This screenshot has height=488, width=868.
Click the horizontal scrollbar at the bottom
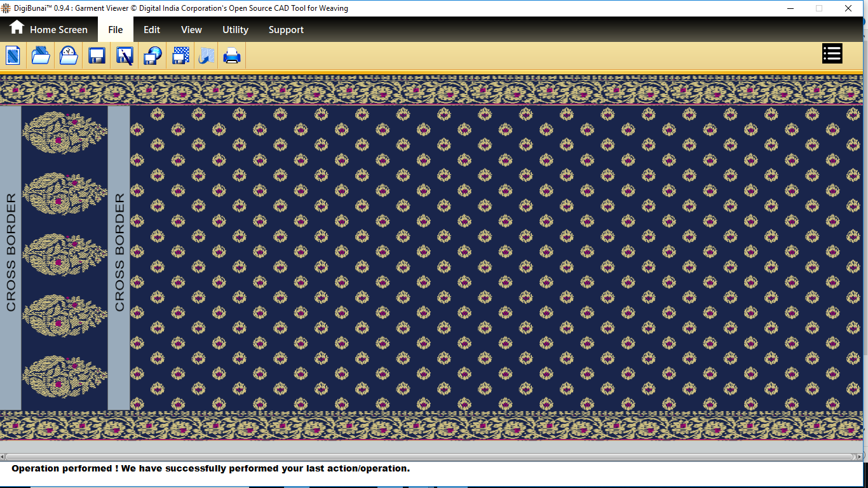click(x=429, y=456)
